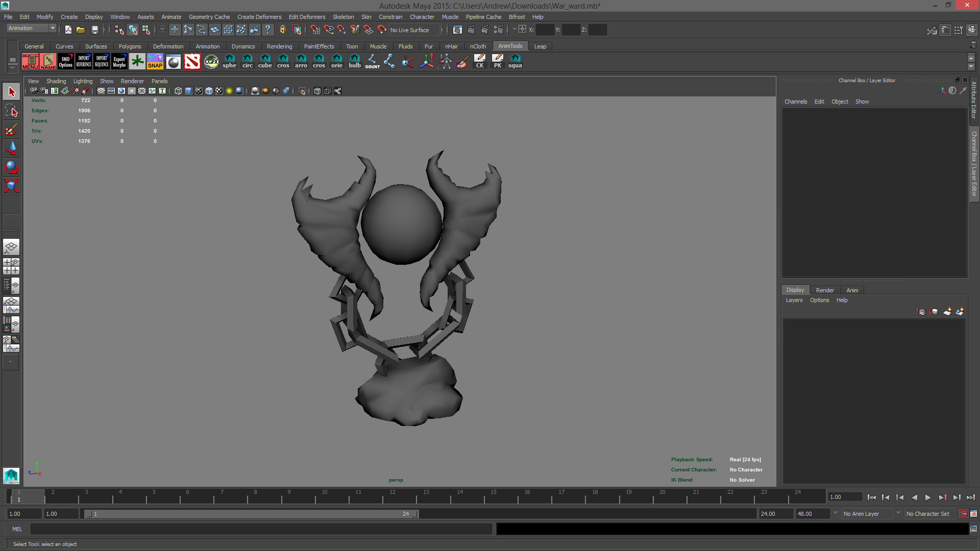Open the No Character Set dropdown

pyautogui.click(x=928, y=514)
